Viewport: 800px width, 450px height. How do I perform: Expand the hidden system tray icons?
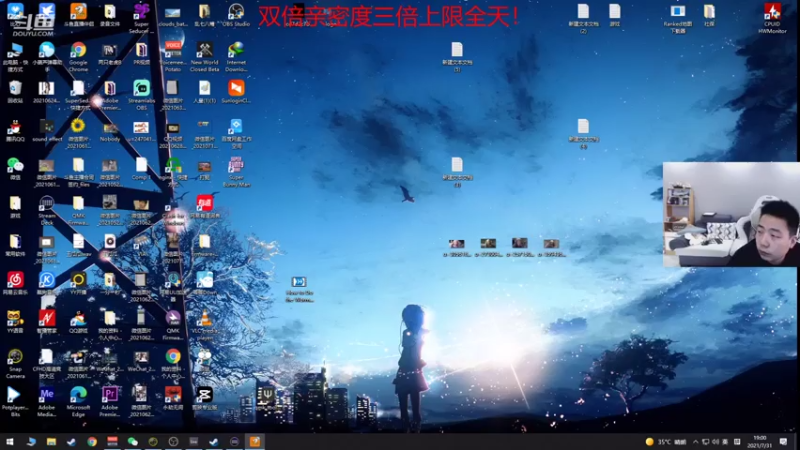[x=696, y=442]
